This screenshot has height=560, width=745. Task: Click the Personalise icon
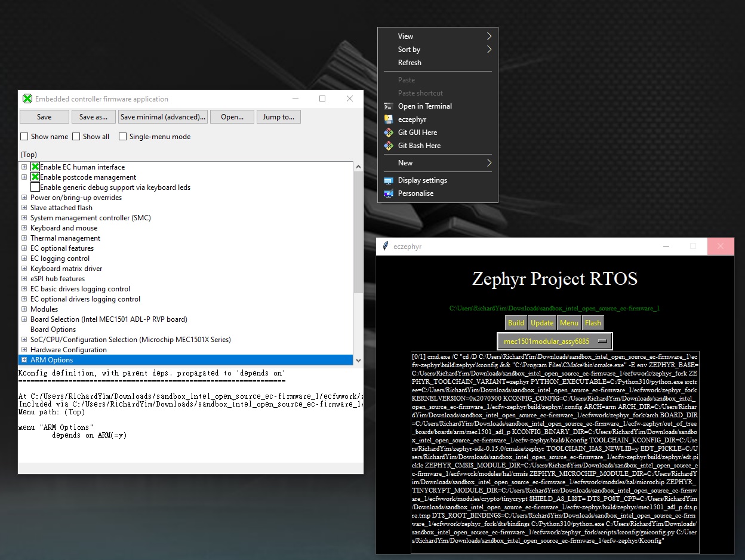click(x=389, y=193)
